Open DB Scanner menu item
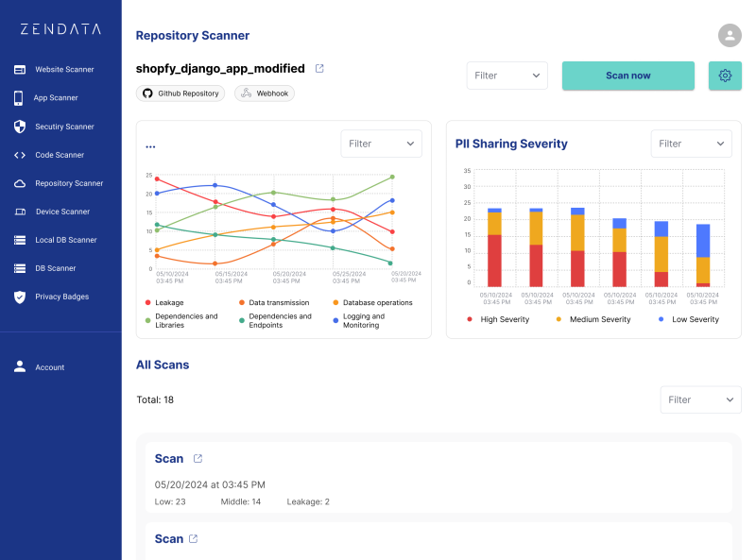 point(55,268)
